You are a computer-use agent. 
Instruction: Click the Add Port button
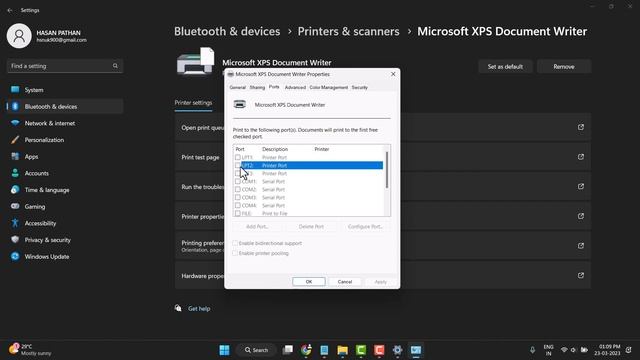(257, 227)
